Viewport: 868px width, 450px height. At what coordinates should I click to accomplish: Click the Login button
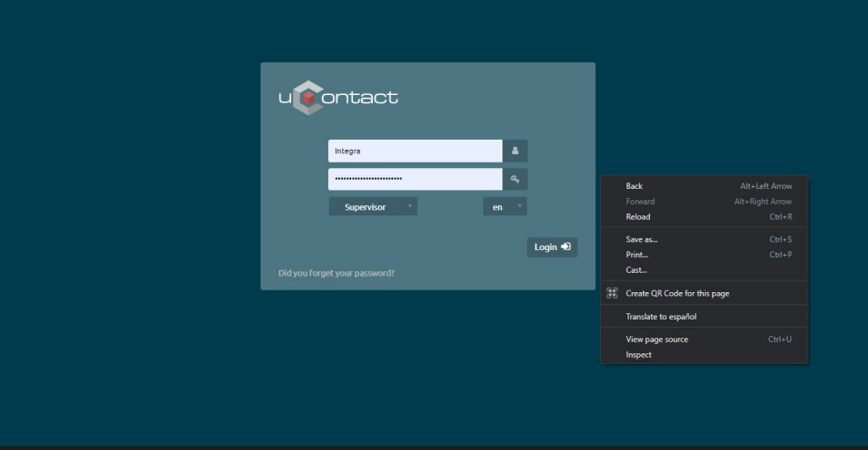[552, 247]
